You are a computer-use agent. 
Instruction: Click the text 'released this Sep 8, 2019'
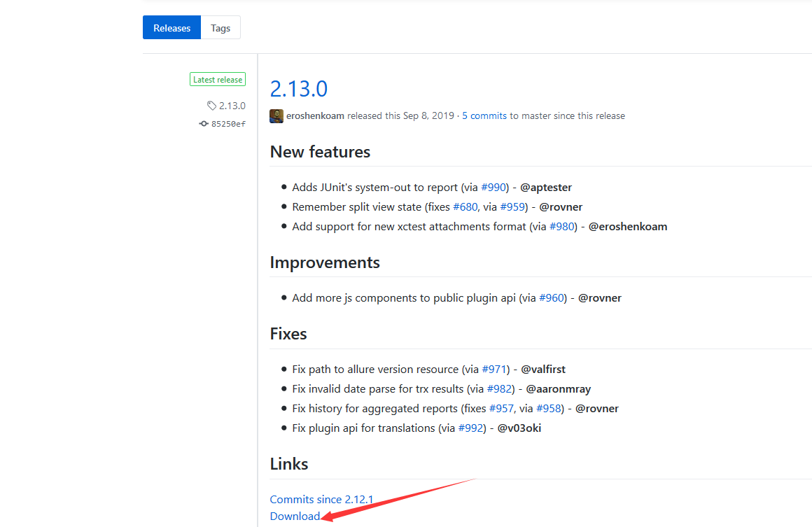point(400,116)
